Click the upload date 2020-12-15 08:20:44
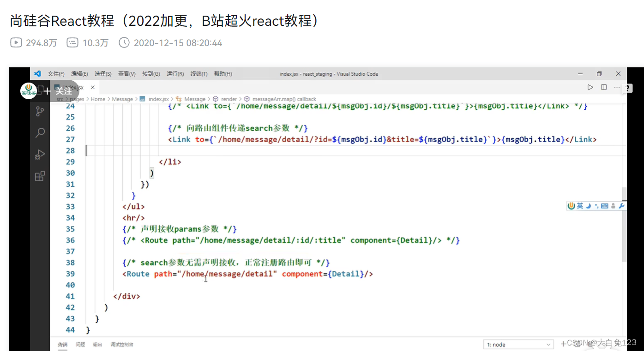 click(178, 43)
